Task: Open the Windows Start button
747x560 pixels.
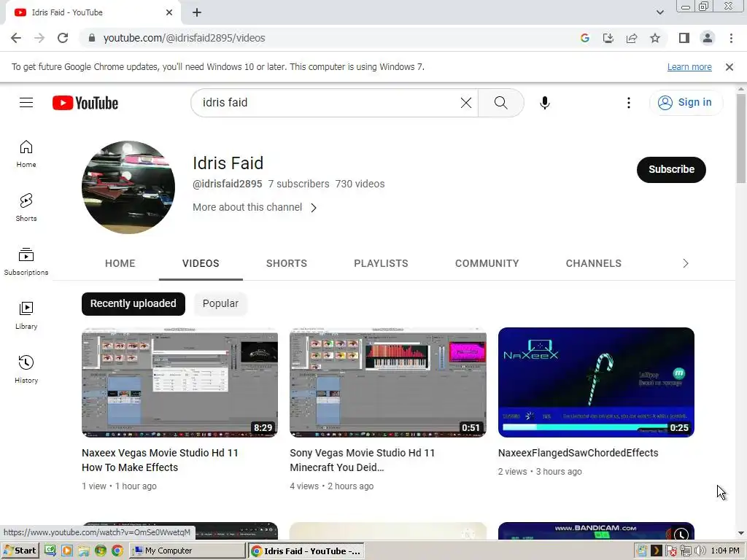Action: click(x=20, y=551)
